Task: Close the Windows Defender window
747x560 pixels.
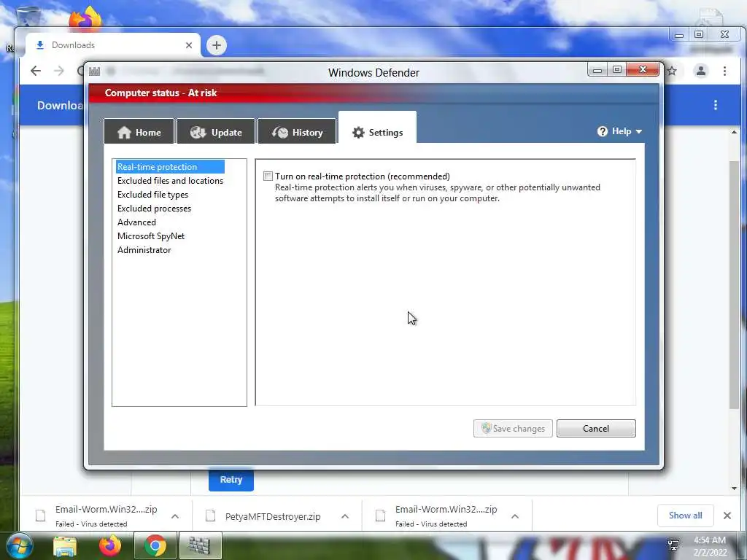Action: 643,69
